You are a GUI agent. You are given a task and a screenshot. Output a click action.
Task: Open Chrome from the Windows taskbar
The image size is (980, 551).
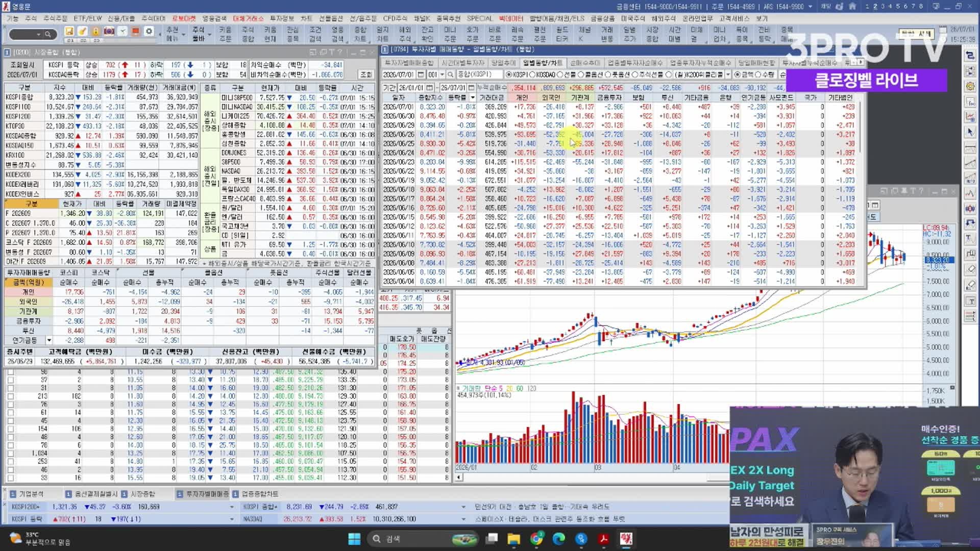pos(536,538)
